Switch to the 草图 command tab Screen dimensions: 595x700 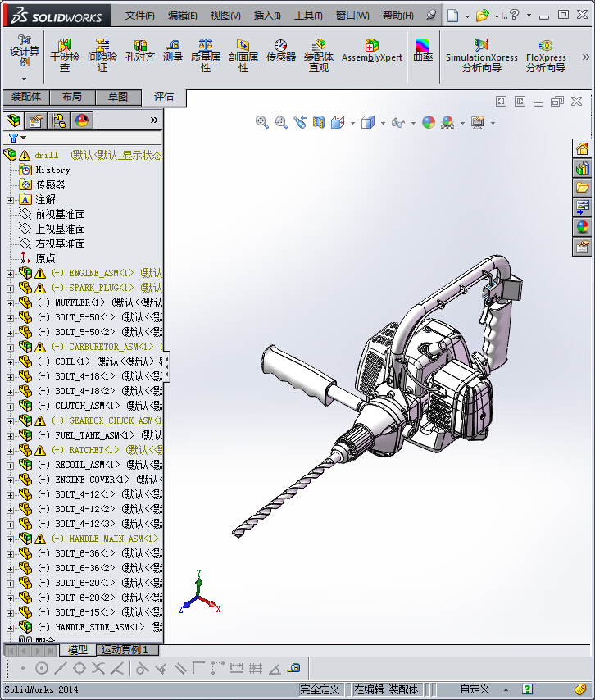pos(118,97)
